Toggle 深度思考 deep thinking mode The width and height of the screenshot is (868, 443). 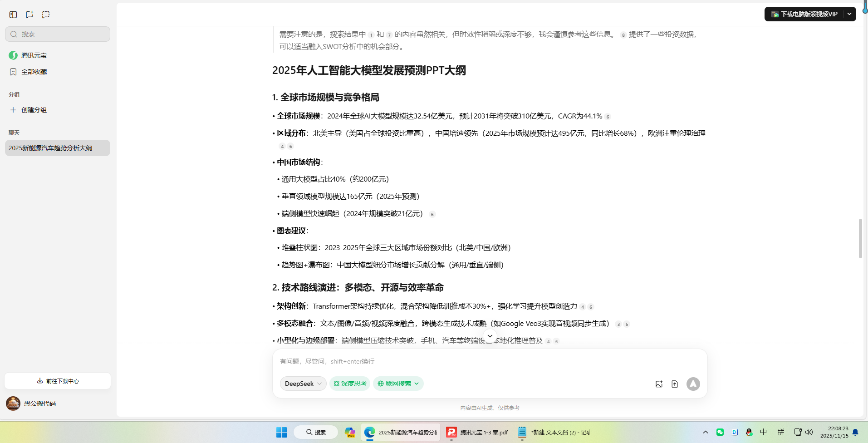(x=349, y=384)
